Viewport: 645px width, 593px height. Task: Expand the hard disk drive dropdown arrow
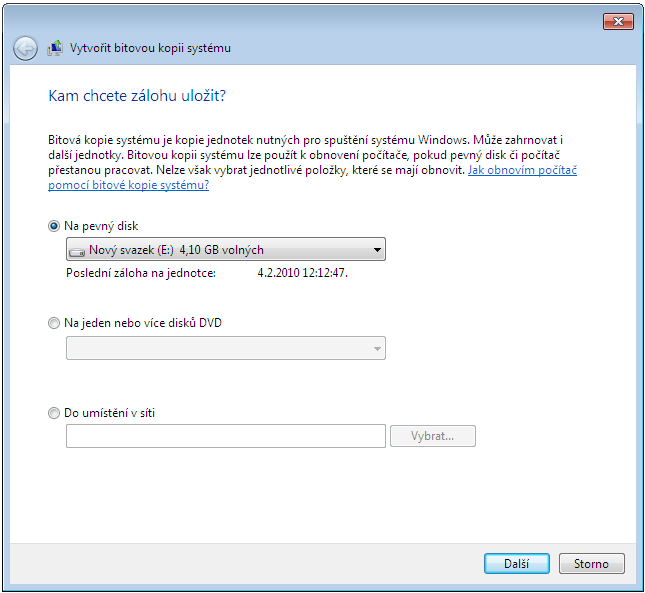click(x=376, y=250)
